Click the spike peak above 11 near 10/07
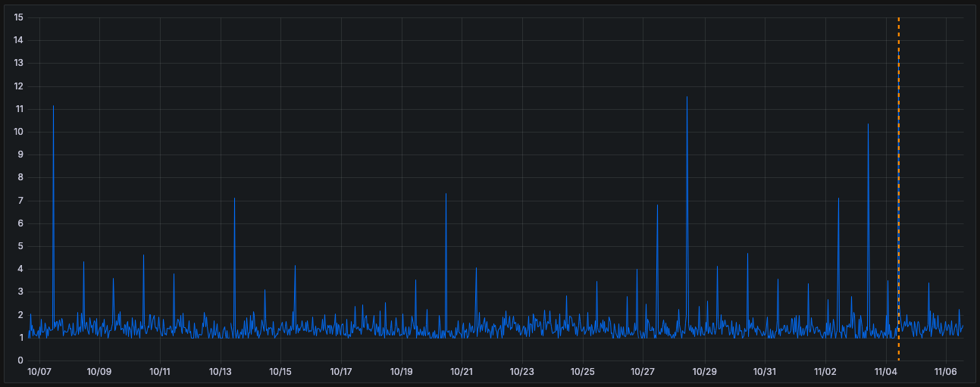 click(53, 106)
